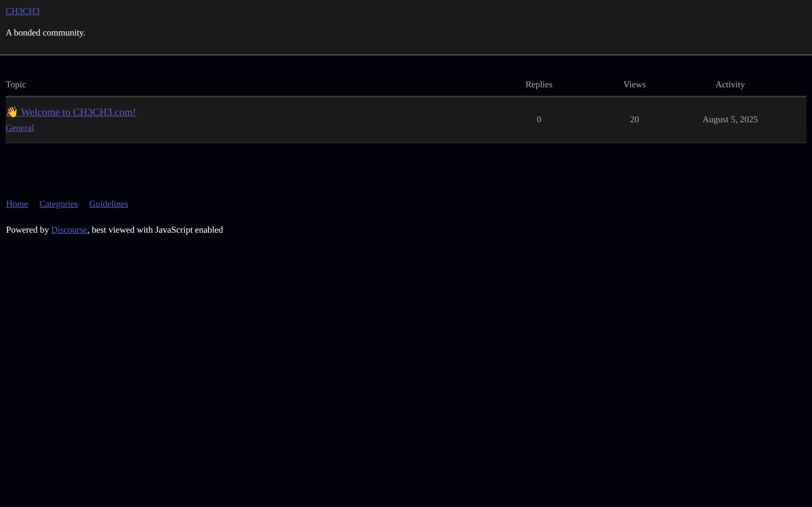
Task: Open the CH3CH3 site title link
Action: click(x=23, y=11)
